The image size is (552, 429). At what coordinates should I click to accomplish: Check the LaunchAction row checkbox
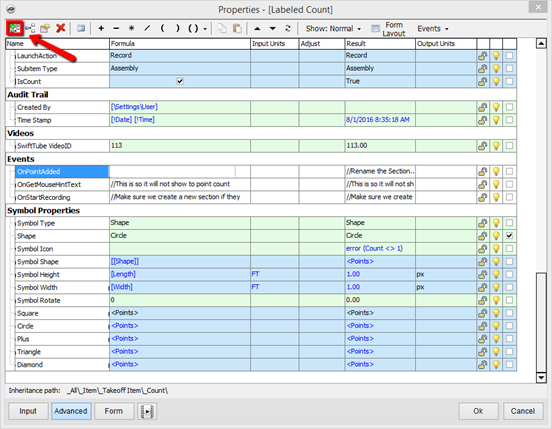click(509, 56)
